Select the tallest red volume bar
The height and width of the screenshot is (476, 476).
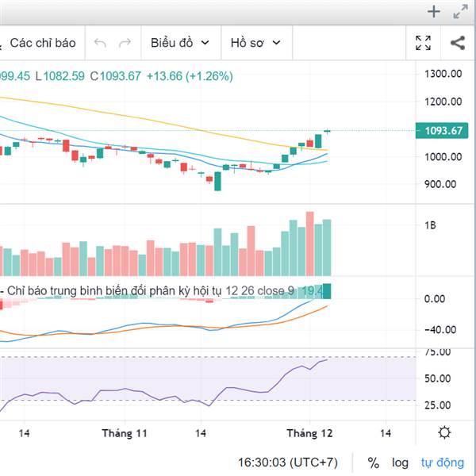(309, 244)
